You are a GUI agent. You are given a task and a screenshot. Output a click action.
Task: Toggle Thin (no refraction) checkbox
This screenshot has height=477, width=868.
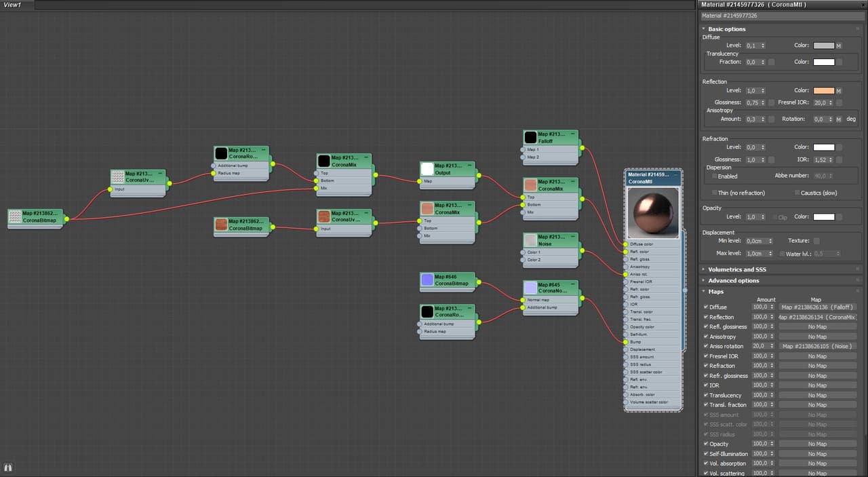tap(715, 193)
